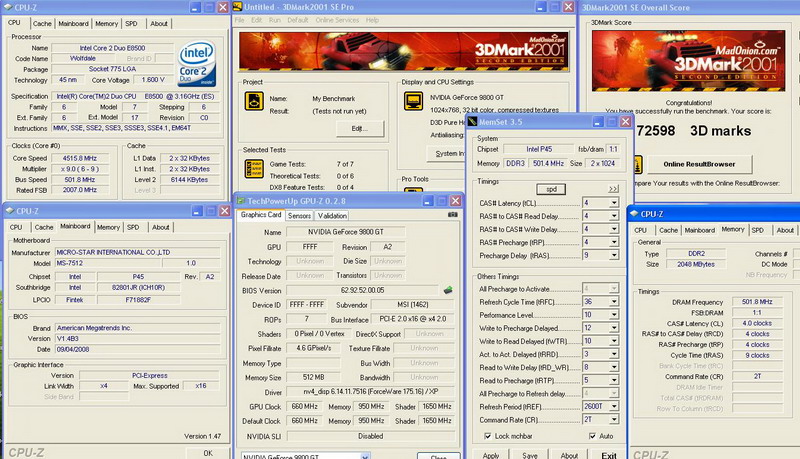
Task: Open the Refresh Cycle Time (tRFC) dropdown
Action: tap(614, 302)
